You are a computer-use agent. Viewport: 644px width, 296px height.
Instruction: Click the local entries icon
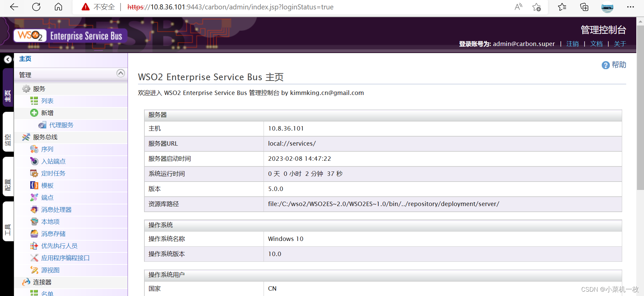click(34, 222)
